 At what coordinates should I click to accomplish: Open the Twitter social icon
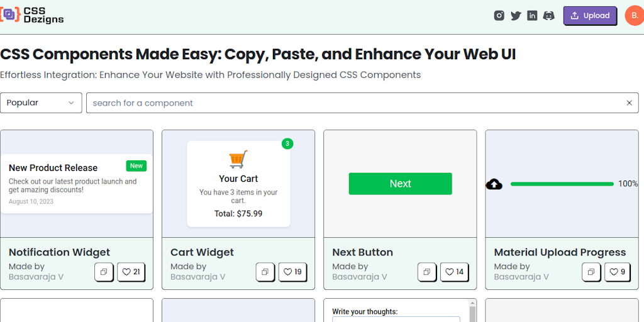[516, 16]
